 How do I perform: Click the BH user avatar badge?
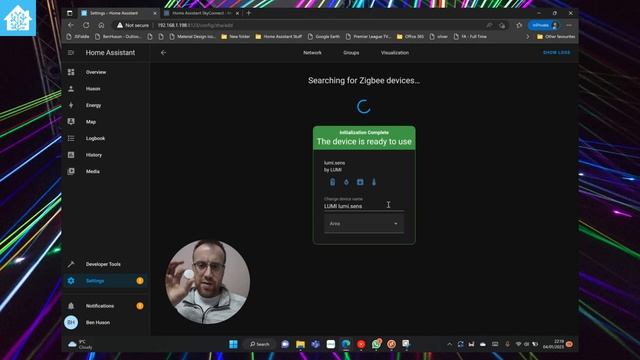(x=71, y=322)
